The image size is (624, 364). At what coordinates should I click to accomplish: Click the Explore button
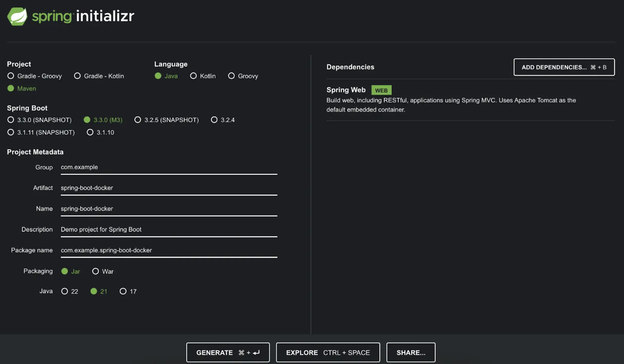click(328, 352)
